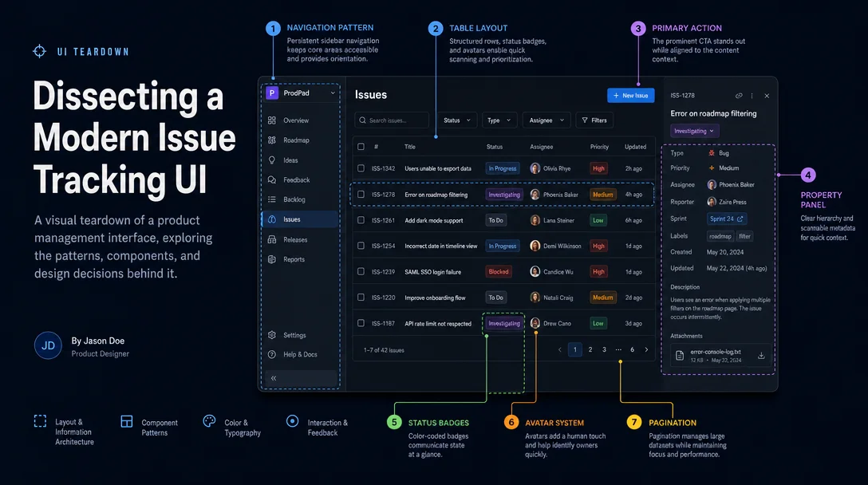Screen dimensions: 868x485
Task: Open Feedback from sidebar menu
Action: (x=296, y=180)
